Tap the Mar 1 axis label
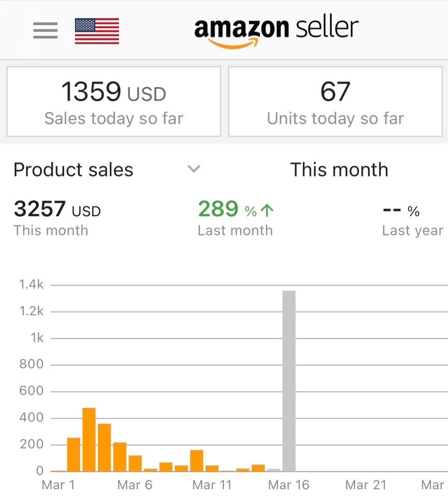 click(x=58, y=485)
